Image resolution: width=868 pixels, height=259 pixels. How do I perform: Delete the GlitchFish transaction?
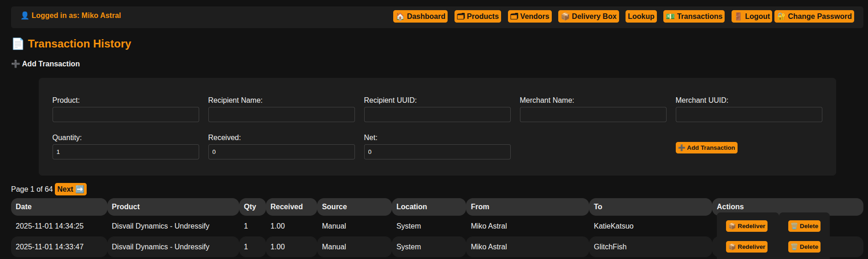point(804,247)
